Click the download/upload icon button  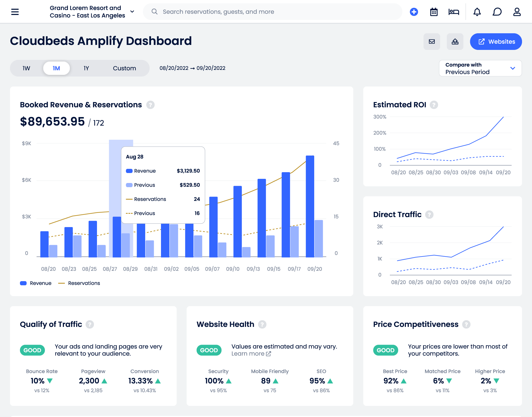coord(455,42)
